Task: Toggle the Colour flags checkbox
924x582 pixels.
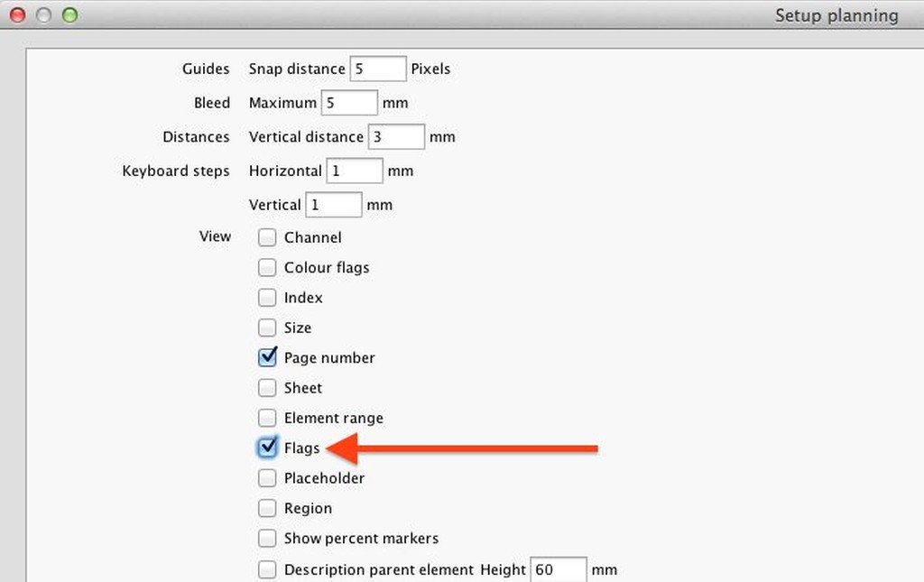Action: 267,267
